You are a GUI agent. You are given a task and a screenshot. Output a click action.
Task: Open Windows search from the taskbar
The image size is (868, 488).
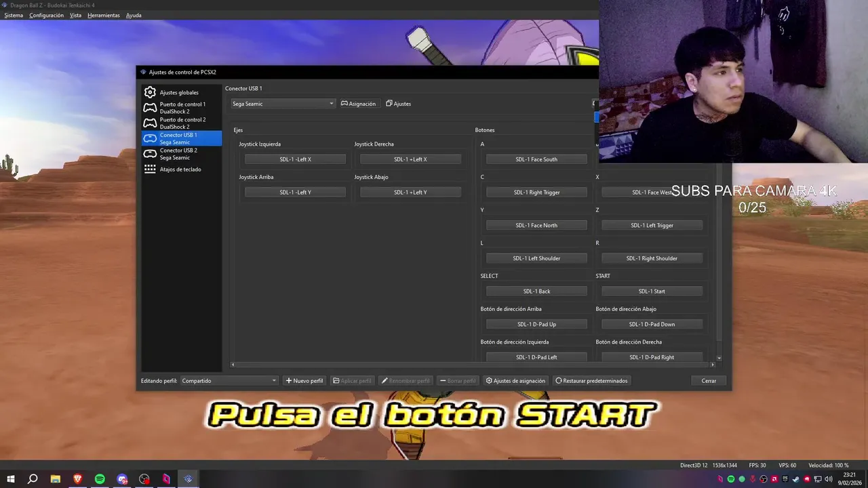(x=33, y=479)
